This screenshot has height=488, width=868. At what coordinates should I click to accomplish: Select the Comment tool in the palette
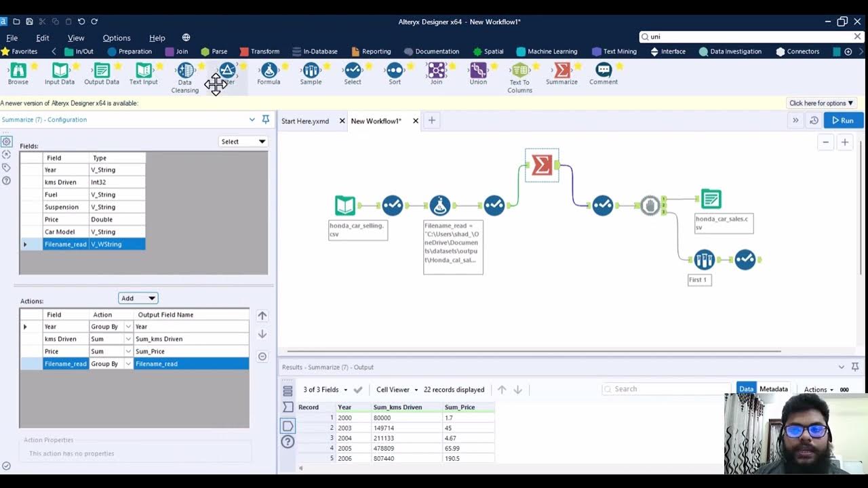604,74
